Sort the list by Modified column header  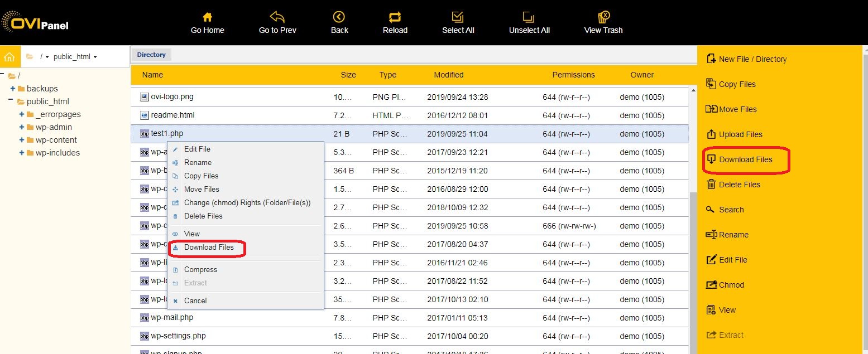tap(448, 75)
